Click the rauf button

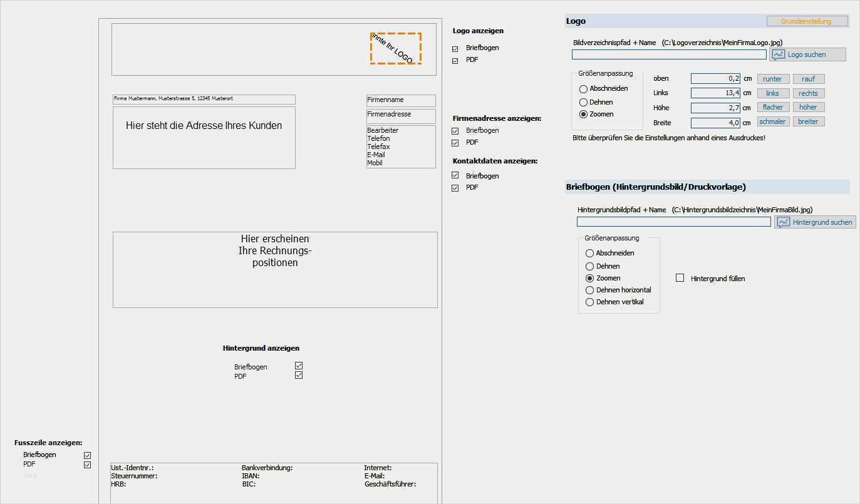808,79
